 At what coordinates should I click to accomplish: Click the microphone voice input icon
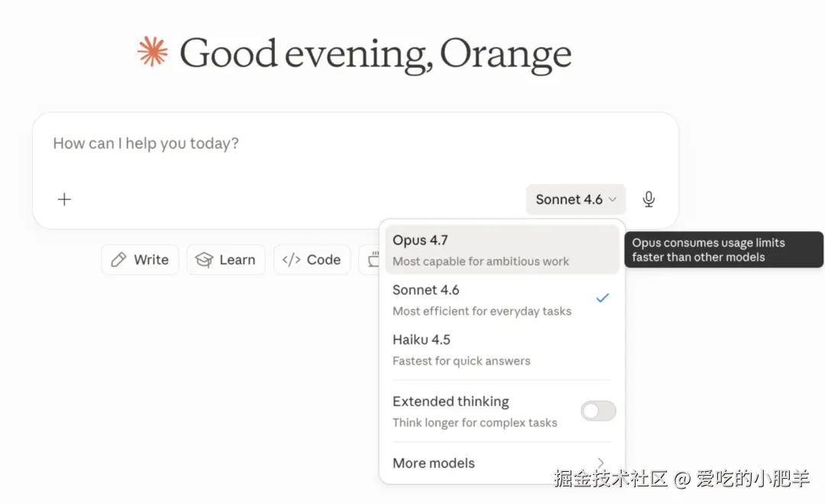(649, 199)
